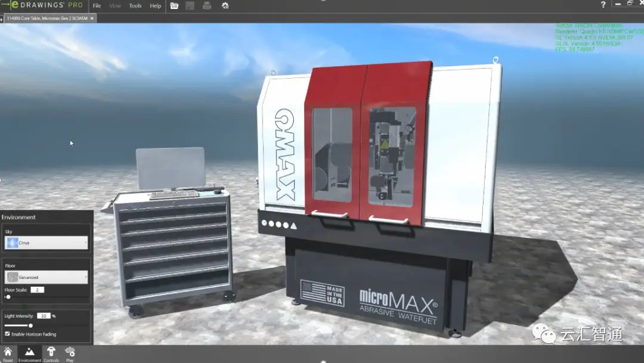Click the FPS readout text
The height and width of the screenshot is (363, 644).
(x=575, y=49)
